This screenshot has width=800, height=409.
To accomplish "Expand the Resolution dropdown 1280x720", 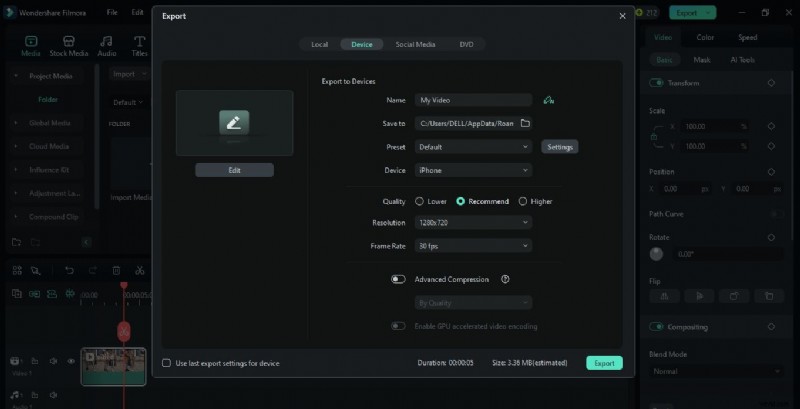I will (x=473, y=223).
